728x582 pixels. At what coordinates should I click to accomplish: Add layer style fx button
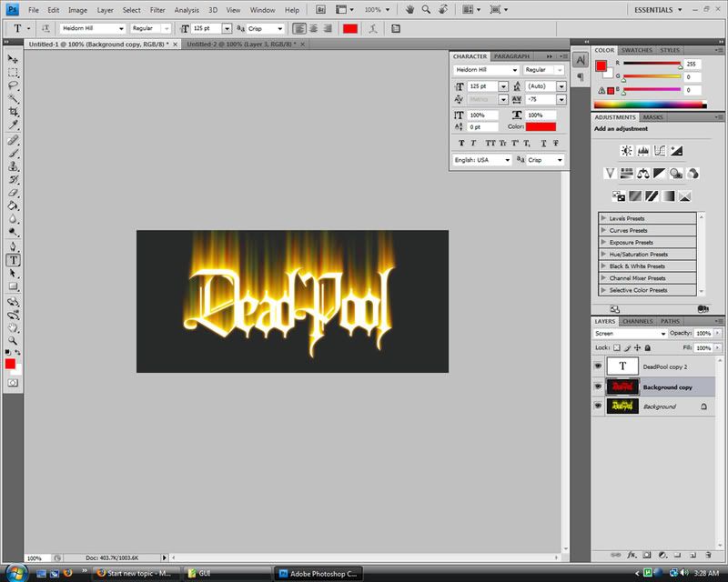632,555
